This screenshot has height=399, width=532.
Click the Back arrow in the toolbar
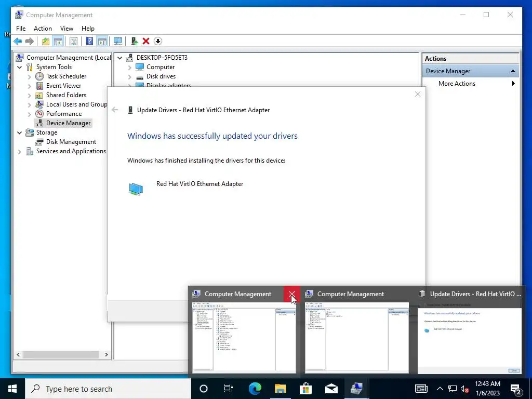coord(18,42)
